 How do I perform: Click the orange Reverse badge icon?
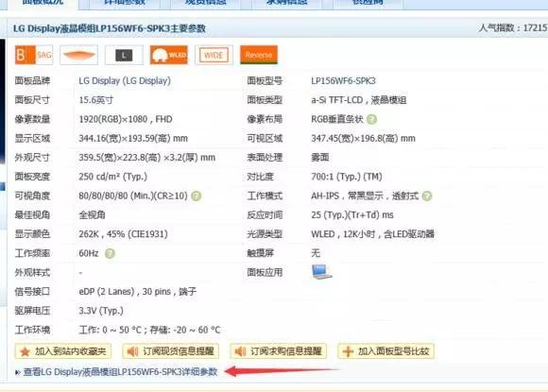259,55
